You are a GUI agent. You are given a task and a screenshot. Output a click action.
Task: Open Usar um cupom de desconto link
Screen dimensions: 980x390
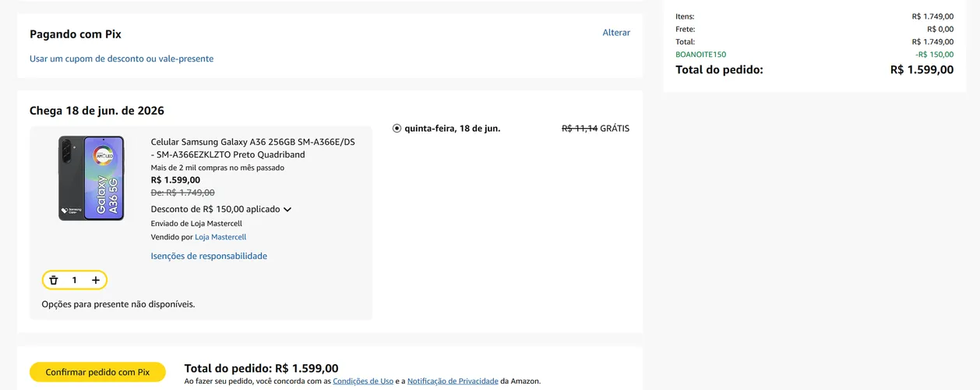click(122, 58)
